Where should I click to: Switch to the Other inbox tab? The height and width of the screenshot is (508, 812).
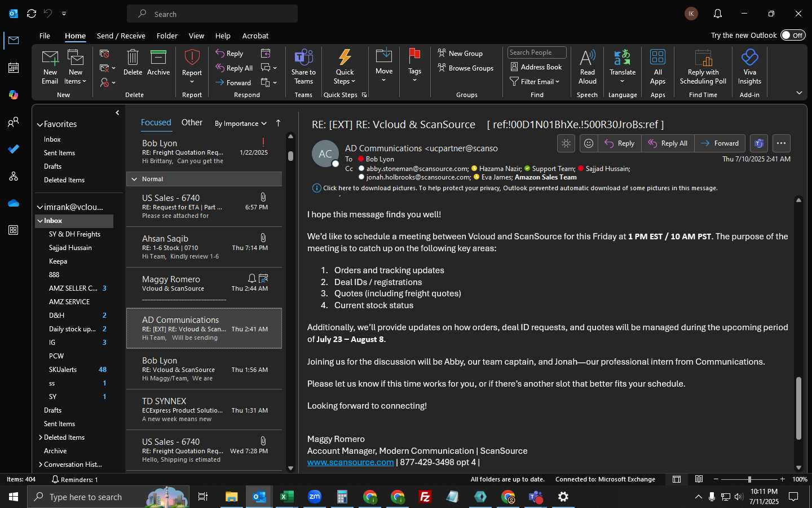(x=192, y=122)
